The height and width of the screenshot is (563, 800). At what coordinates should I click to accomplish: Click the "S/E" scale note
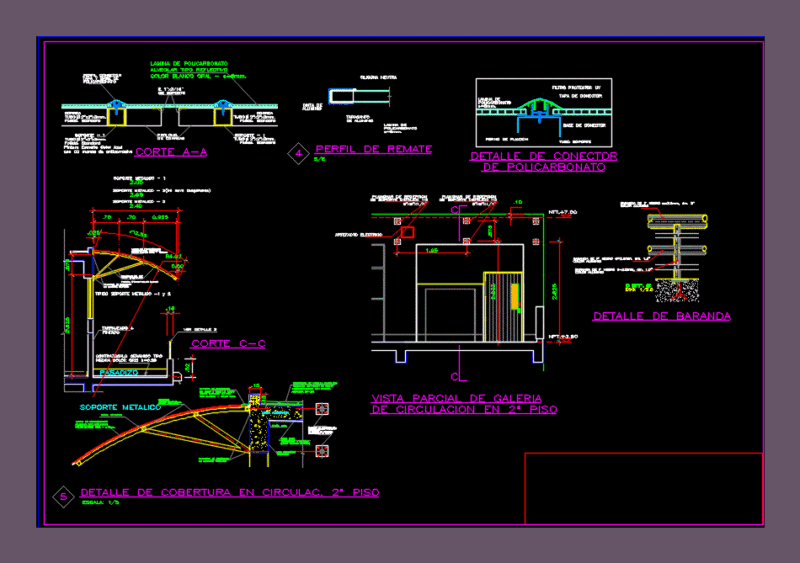click(319, 159)
